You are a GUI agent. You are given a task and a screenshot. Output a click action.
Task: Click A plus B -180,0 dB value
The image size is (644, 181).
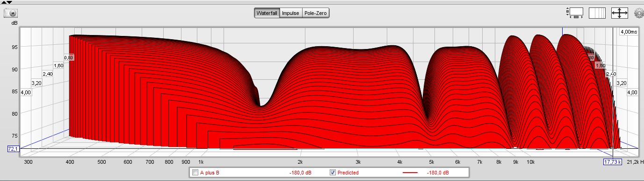coord(301,173)
